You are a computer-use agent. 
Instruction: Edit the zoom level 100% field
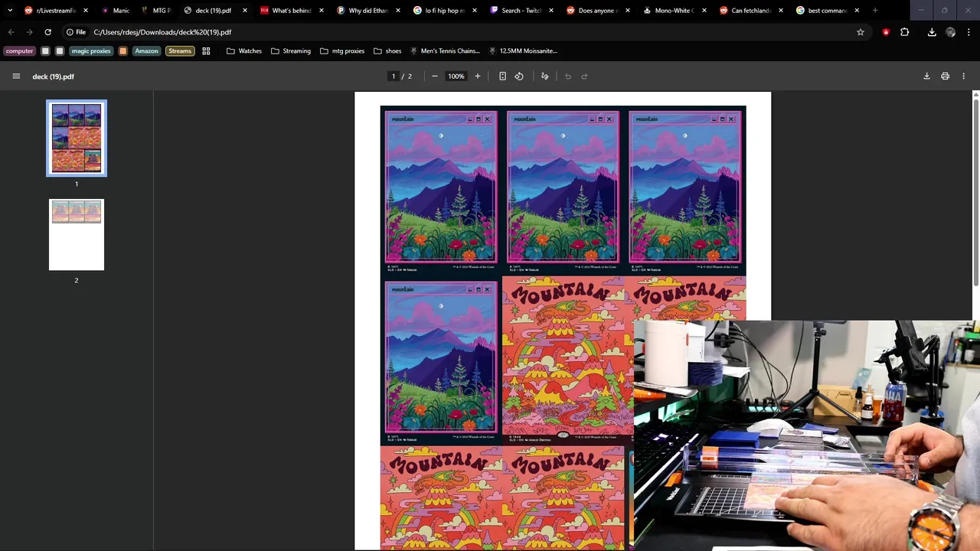click(456, 77)
